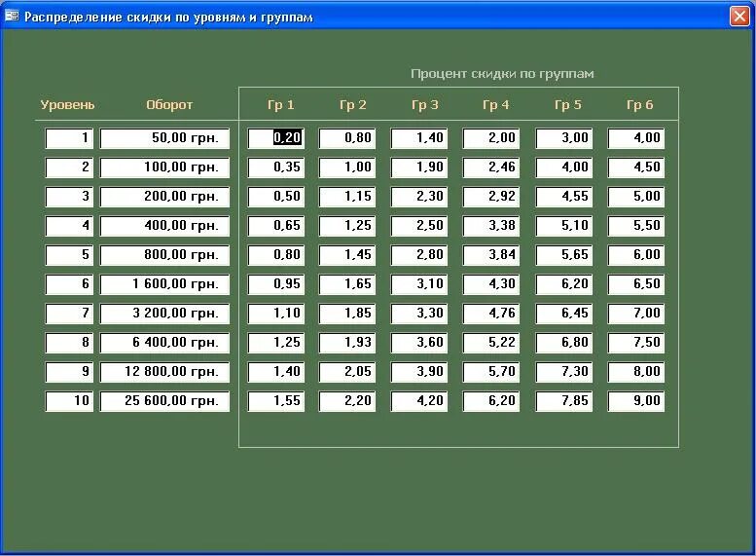Image resolution: width=756 pixels, height=556 pixels.
Task: Click Гр 6 field 4,00 in level 1 row
Action: coord(636,138)
